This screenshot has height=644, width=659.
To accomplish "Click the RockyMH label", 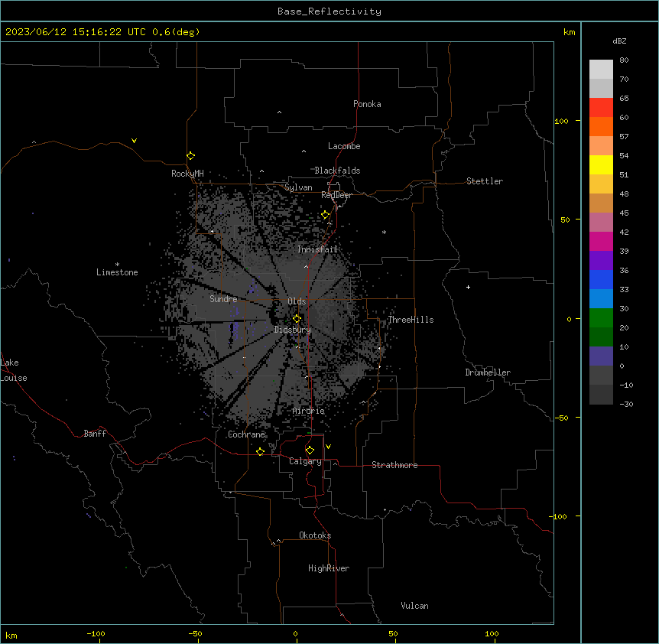I will pyautogui.click(x=187, y=174).
